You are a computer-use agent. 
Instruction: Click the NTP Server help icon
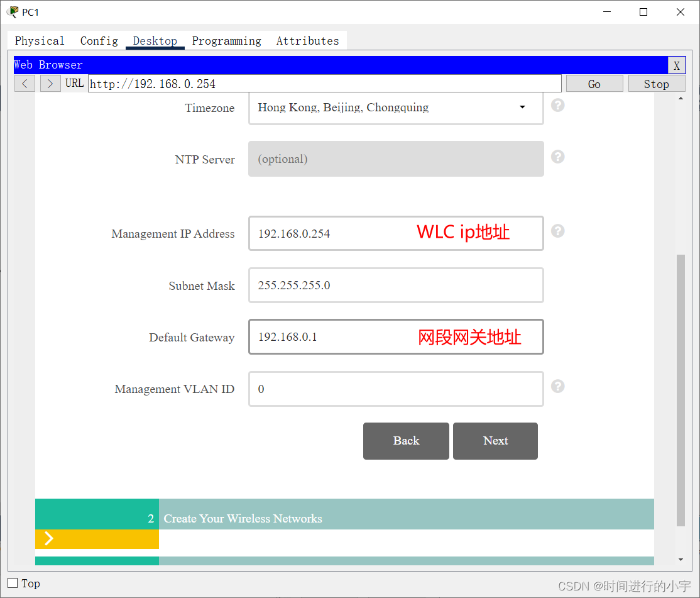tap(557, 157)
